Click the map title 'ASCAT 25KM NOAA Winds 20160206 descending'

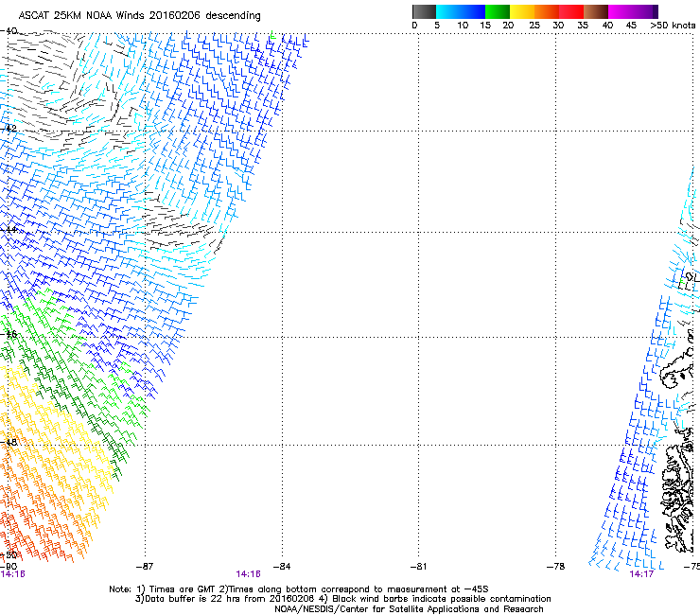139,16
